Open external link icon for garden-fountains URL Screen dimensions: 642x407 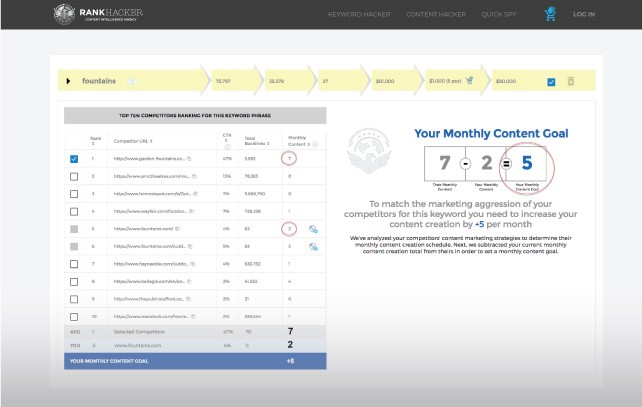tap(189, 158)
